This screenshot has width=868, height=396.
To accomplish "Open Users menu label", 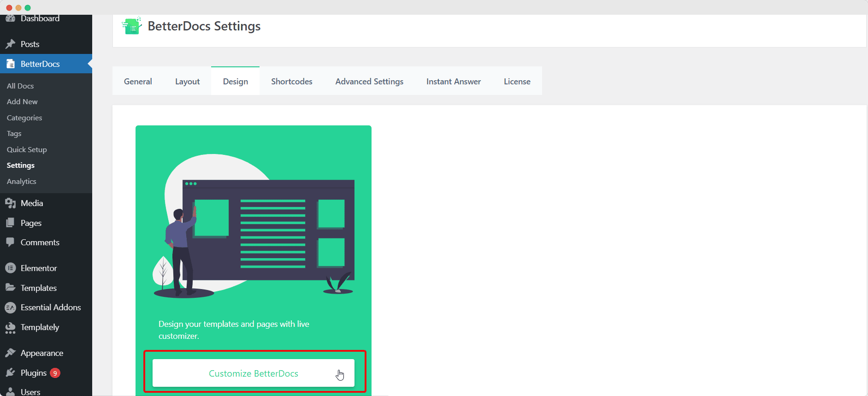I will [30, 392].
